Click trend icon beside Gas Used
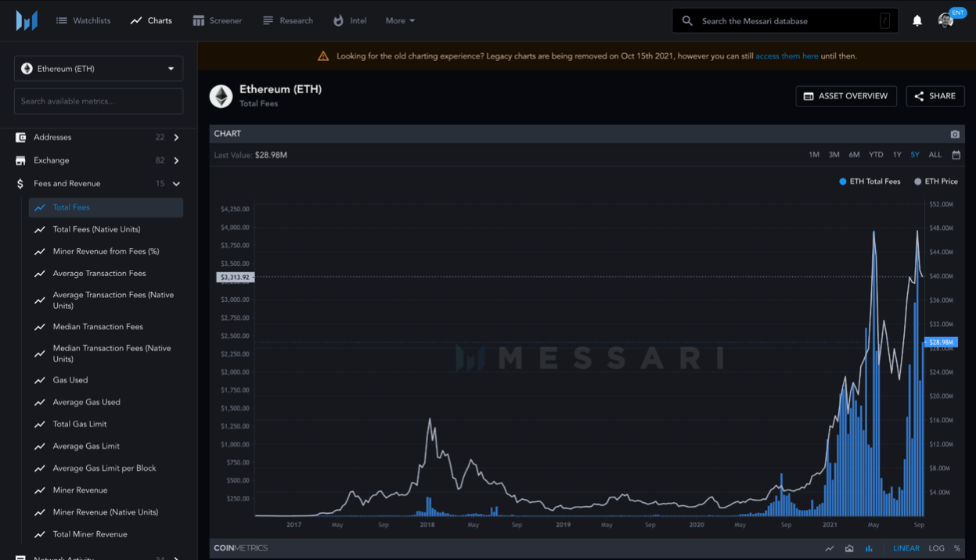The height and width of the screenshot is (560, 976). coord(40,380)
